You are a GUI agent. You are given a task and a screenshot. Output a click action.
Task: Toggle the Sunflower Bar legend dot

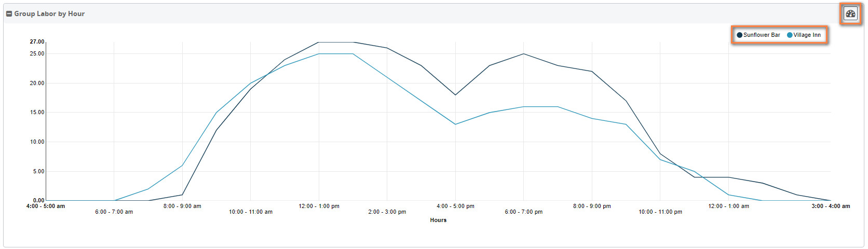point(739,35)
